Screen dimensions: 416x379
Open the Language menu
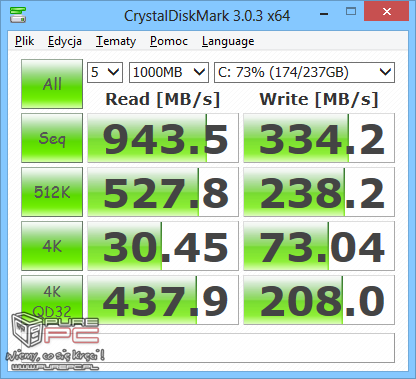click(x=228, y=41)
